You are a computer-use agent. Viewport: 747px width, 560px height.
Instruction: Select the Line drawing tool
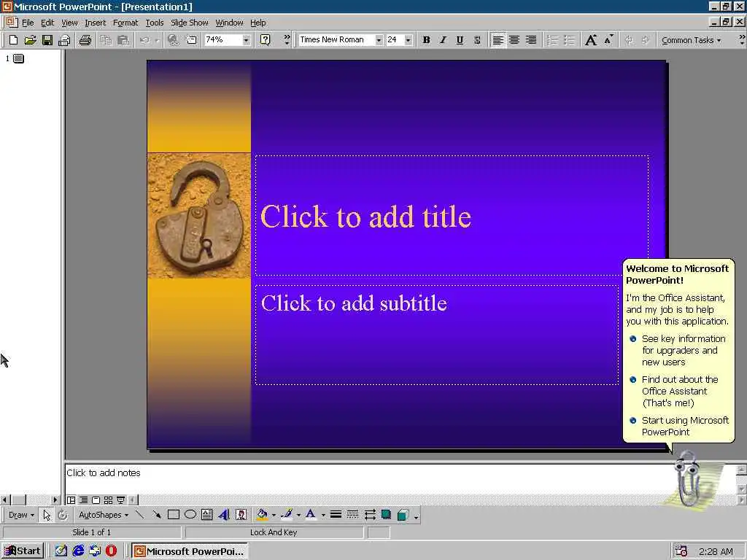coord(139,514)
